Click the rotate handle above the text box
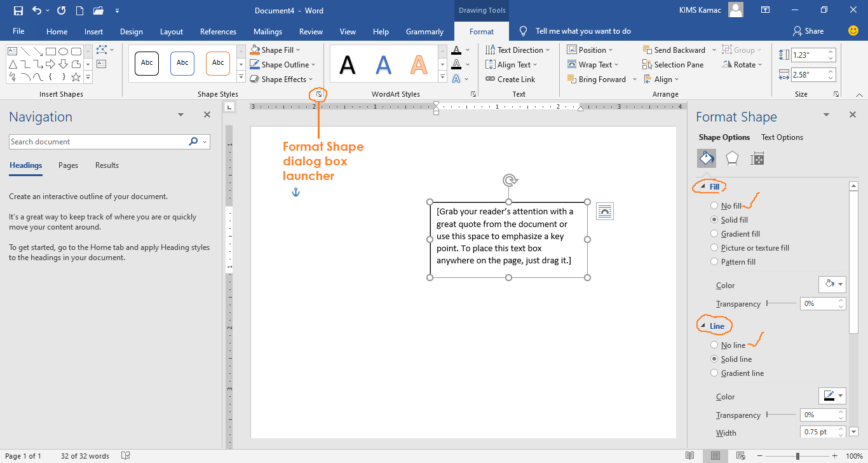Image resolution: width=868 pixels, height=463 pixels. click(509, 181)
